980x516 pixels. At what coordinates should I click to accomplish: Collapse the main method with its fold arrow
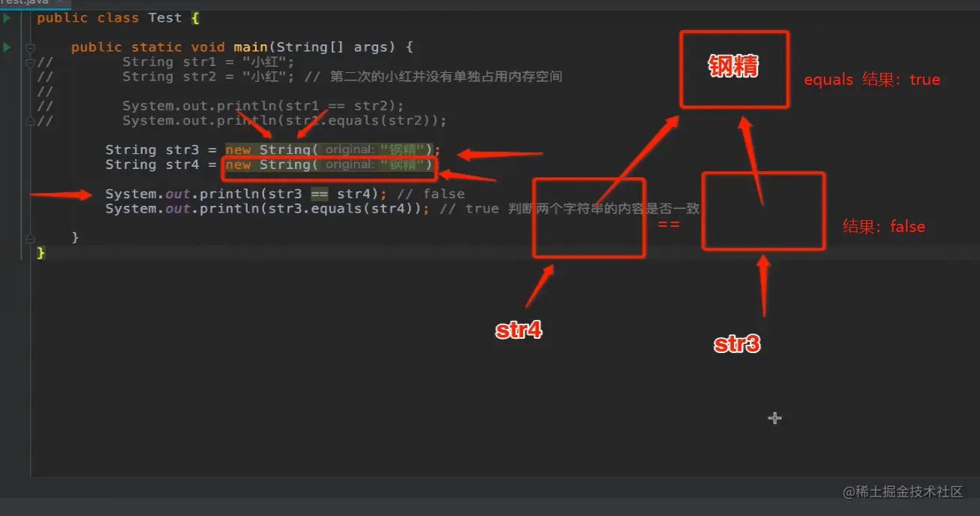30,47
